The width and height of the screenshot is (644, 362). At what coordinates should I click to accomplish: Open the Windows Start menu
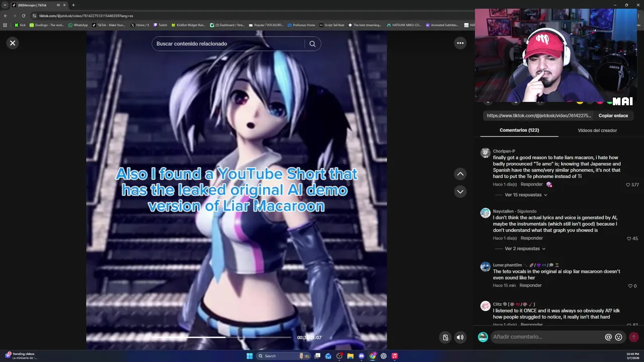[250, 356]
